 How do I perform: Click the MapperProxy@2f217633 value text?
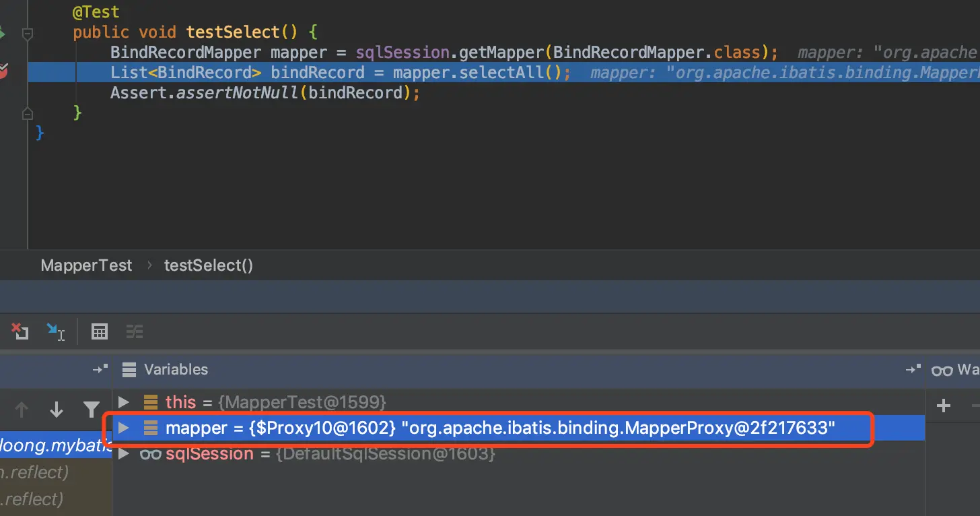(x=730, y=427)
